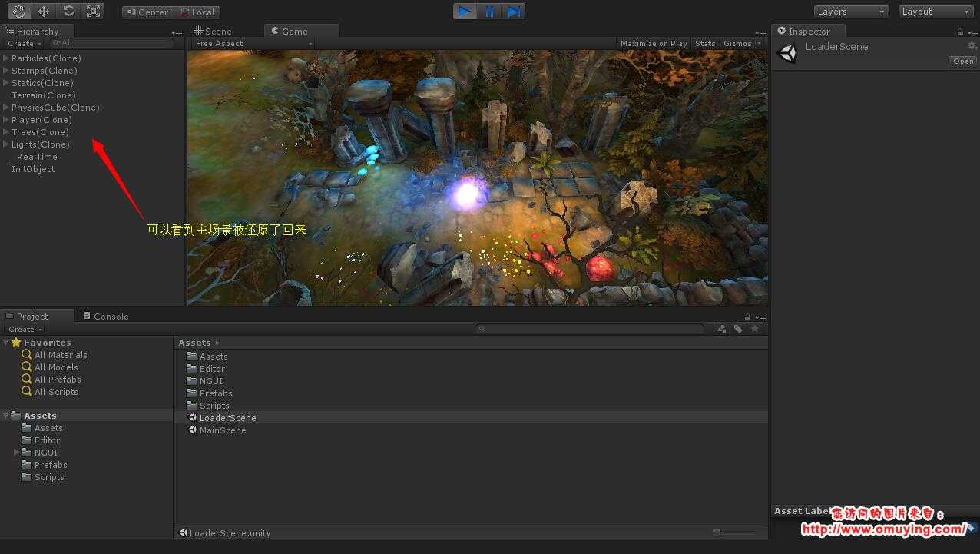The width and height of the screenshot is (980, 554).
Task: Expand Stamps(Clone) in Hierarchy
Action: click(x=6, y=71)
